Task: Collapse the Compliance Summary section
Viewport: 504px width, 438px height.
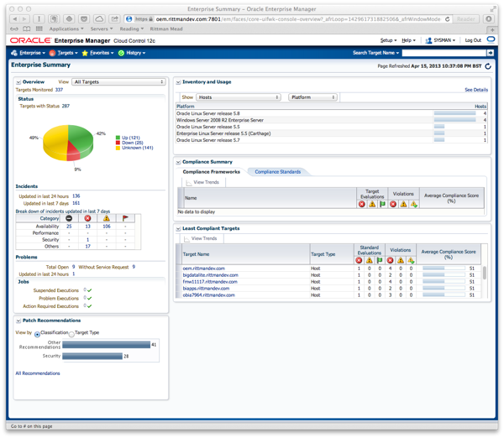Action: pyautogui.click(x=178, y=162)
